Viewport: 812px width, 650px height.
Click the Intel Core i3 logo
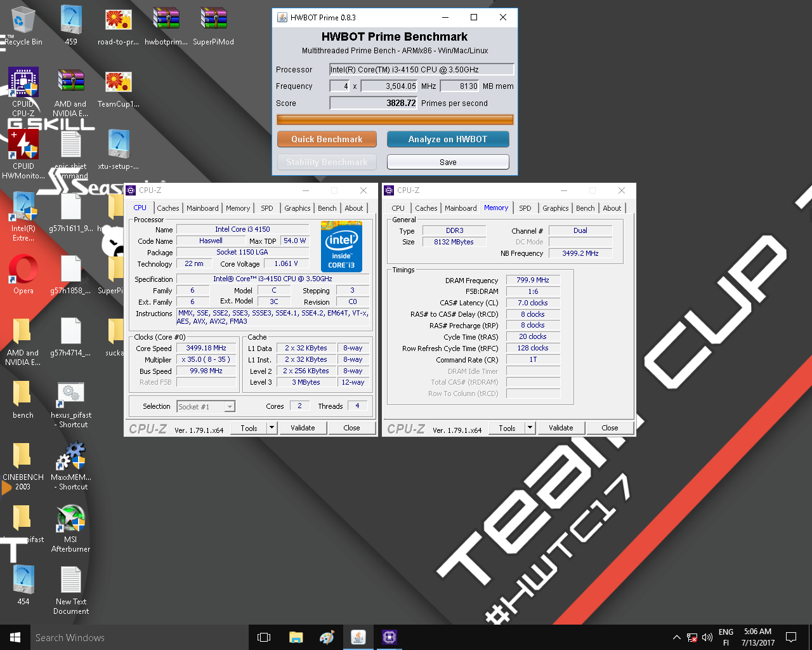tap(341, 246)
